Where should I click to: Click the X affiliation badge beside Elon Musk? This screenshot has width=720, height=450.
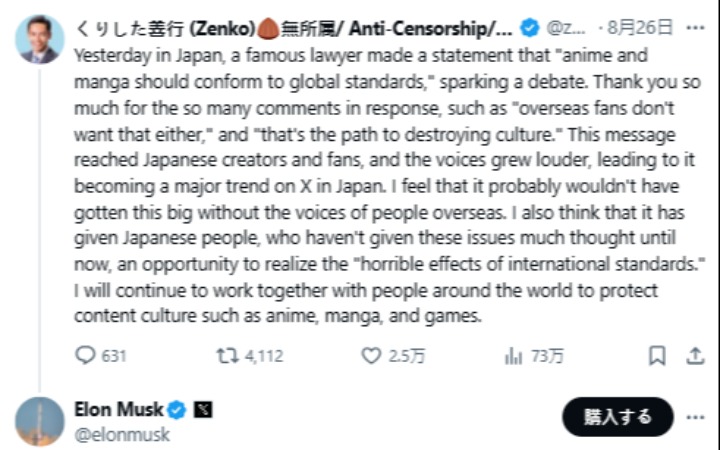click(x=199, y=410)
